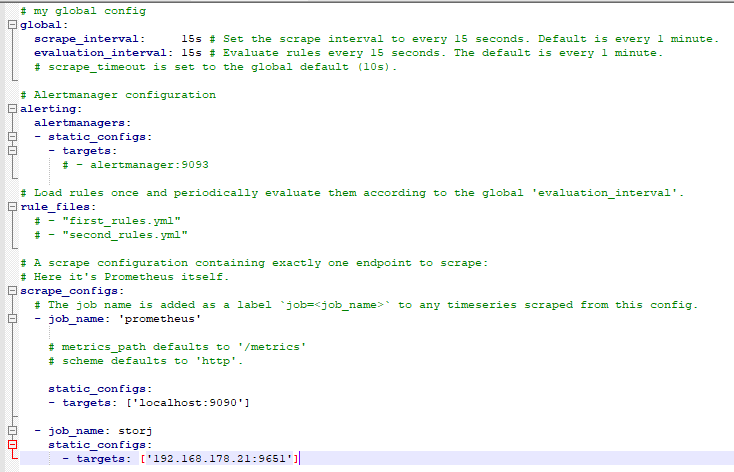Collapse the global section fold marker
734x472 pixels.
(13, 24)
